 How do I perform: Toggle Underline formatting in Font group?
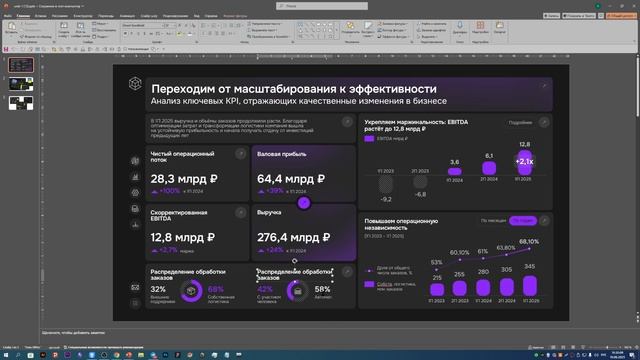[138, 33]
